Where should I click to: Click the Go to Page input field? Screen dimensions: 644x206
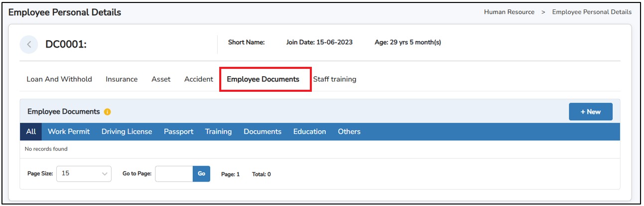click(174, 174)
